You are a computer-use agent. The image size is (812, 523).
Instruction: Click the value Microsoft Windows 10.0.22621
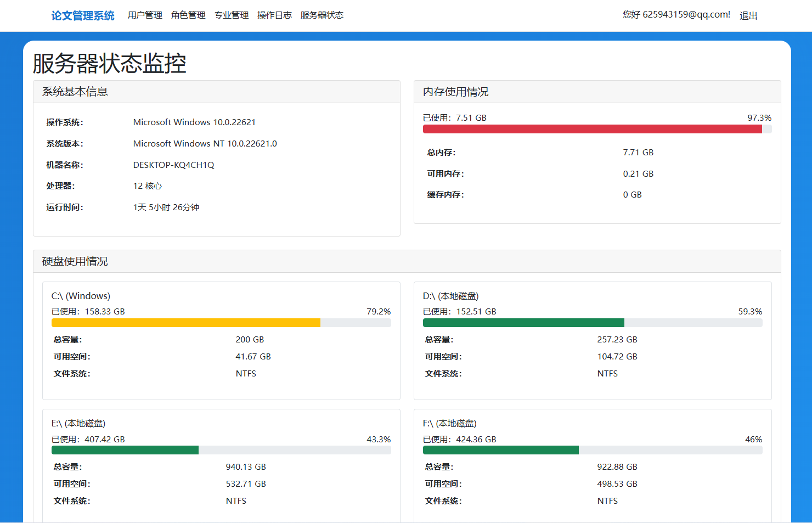tap(194, 122)
